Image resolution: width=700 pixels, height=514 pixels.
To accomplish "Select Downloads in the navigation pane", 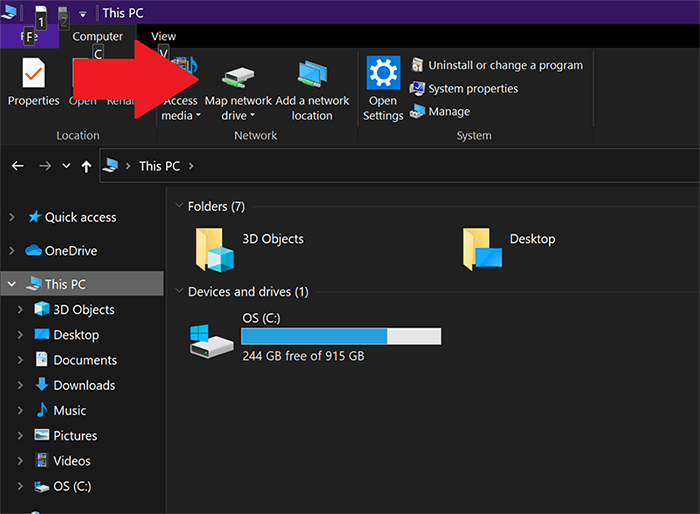I will pyautogui.click(x=84, y=385).
